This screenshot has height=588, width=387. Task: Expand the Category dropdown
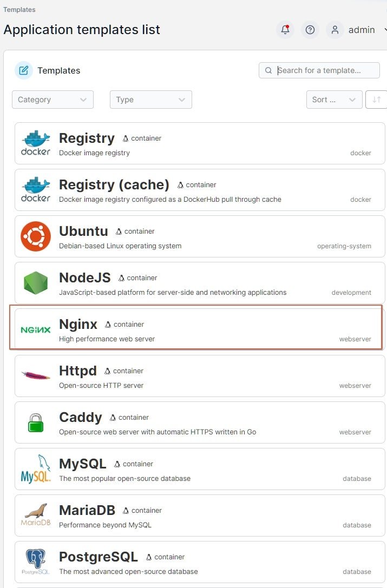(x=53, y=100)
